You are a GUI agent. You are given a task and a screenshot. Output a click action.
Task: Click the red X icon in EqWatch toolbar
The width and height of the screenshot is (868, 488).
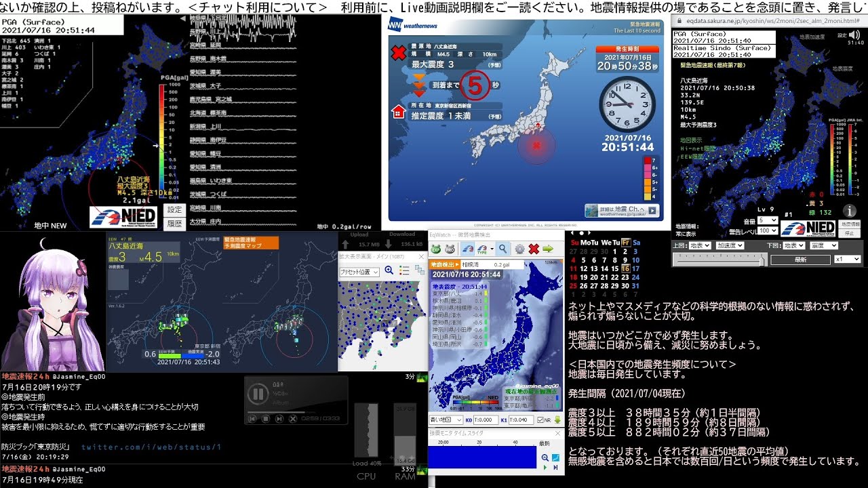(x=534, y=249)
